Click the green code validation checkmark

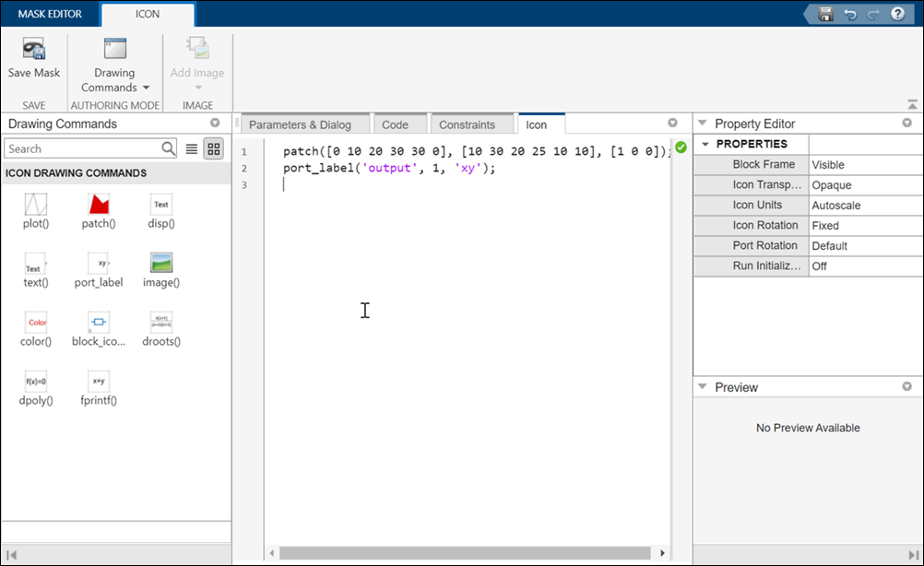(681, 147)
